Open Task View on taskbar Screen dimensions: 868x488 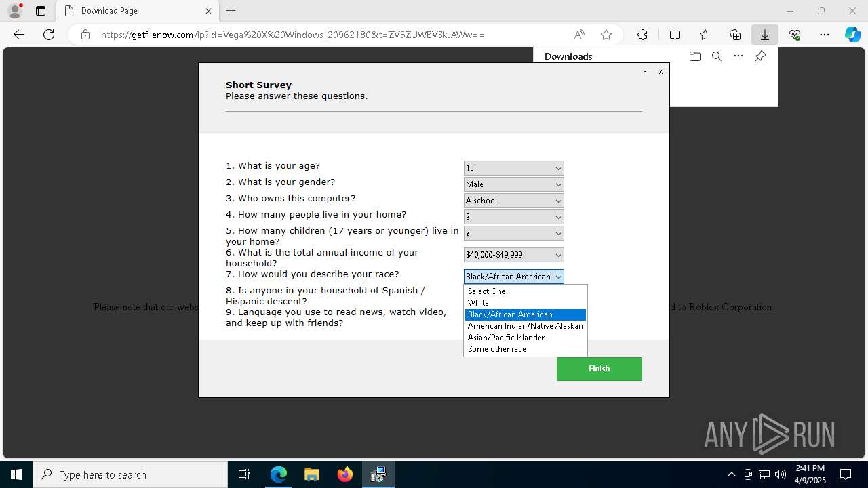(x=244, y=474)
